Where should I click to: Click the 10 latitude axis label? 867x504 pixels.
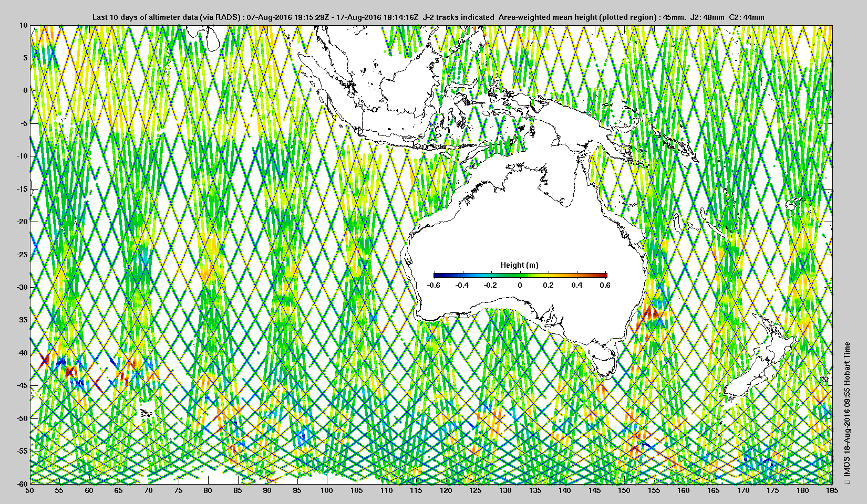point(24,25)
